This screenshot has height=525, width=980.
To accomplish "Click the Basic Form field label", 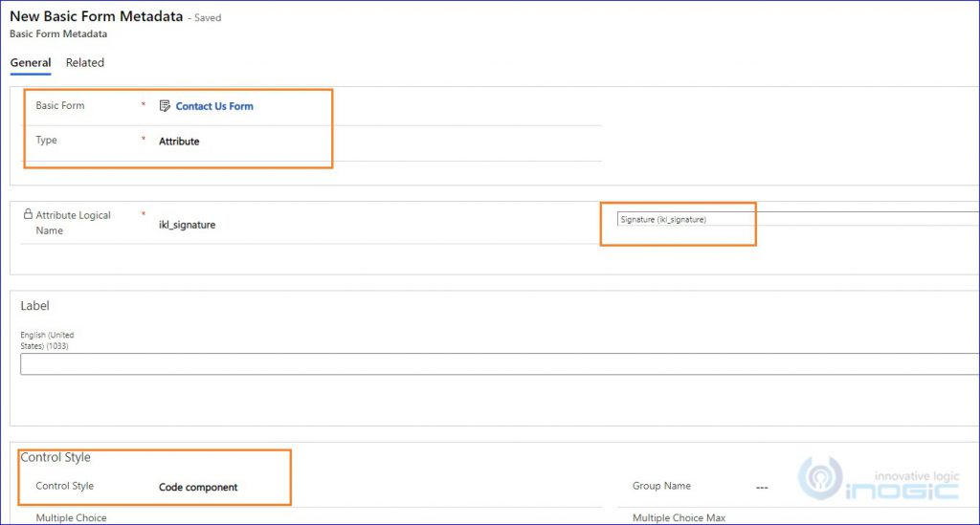I will (60, 106).
